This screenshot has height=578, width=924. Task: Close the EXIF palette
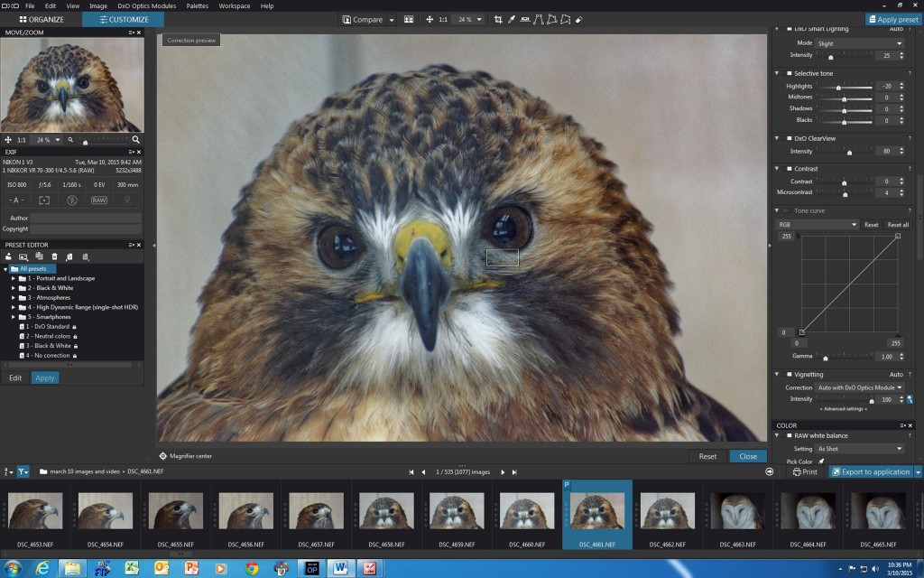139,152
